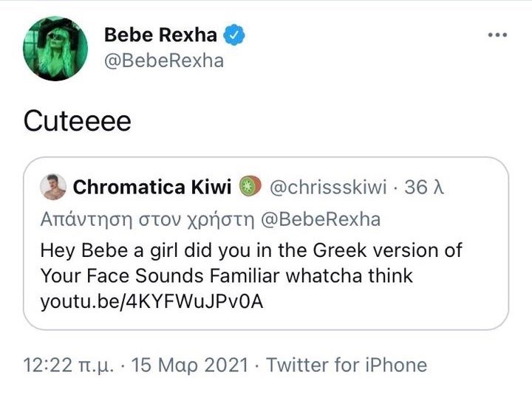Image resolution: width=532 pixels, height=395 pixels.
Task: Click the blue verified badge
Action: coord(235,35)
